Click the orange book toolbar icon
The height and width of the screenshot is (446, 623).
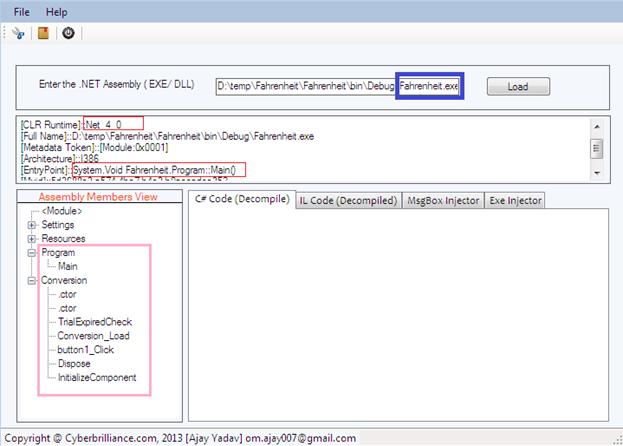click(43, 33)
